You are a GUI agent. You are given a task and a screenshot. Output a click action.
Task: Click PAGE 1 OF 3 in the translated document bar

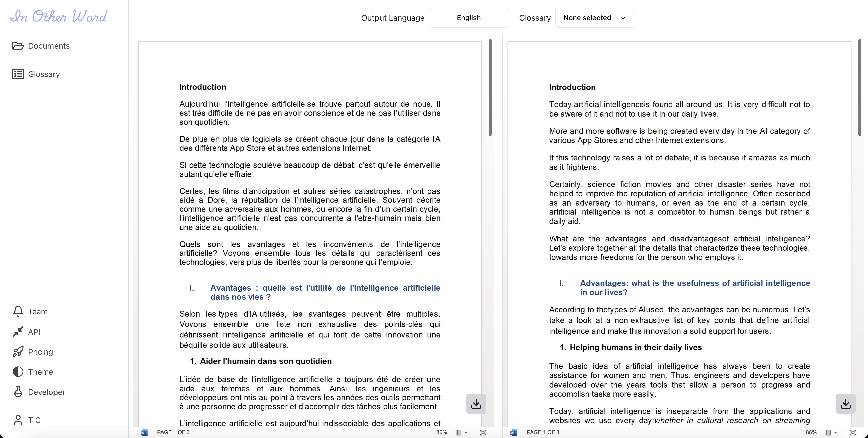tap(542, 433)
